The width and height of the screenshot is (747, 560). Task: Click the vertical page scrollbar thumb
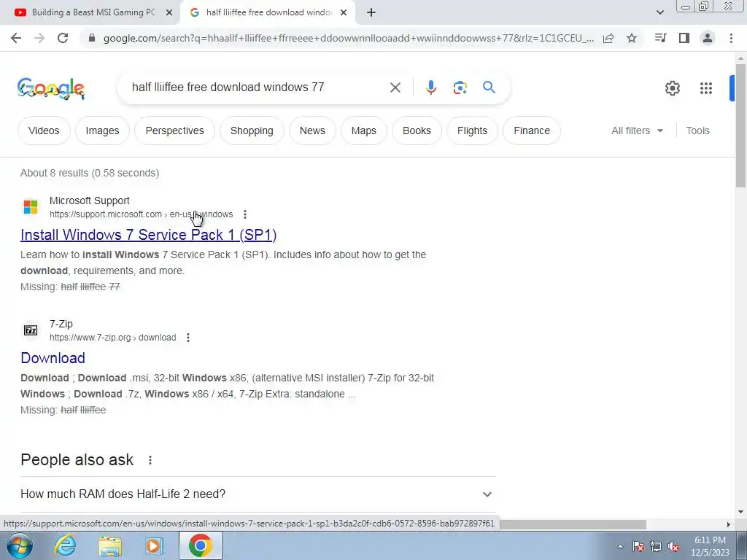coord(740,125)
